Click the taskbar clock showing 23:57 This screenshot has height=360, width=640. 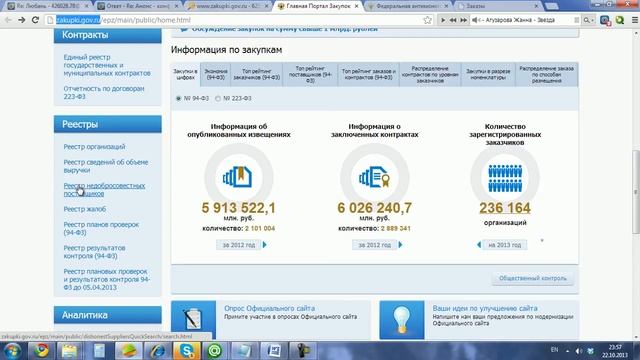pos(615,351)
